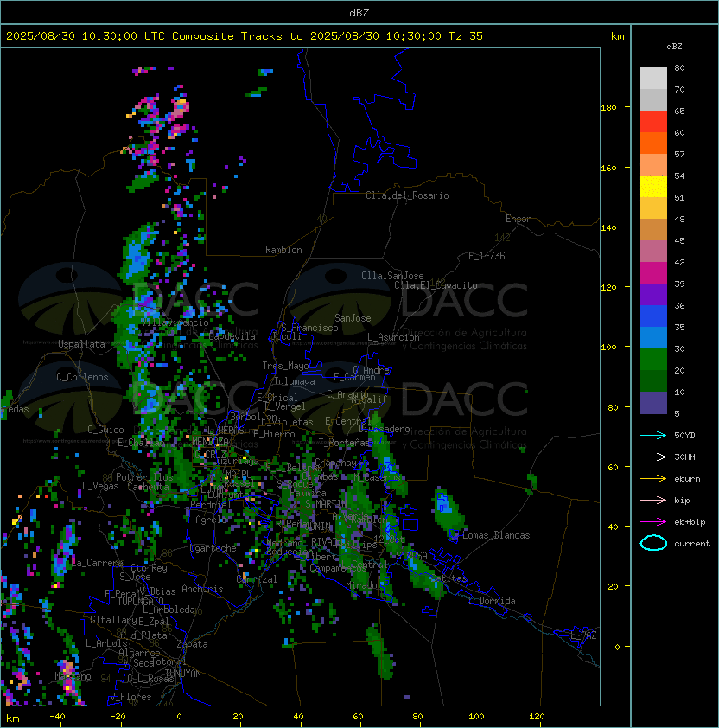
Task: Click the Tulumaya map label
Action: (295, 381)
